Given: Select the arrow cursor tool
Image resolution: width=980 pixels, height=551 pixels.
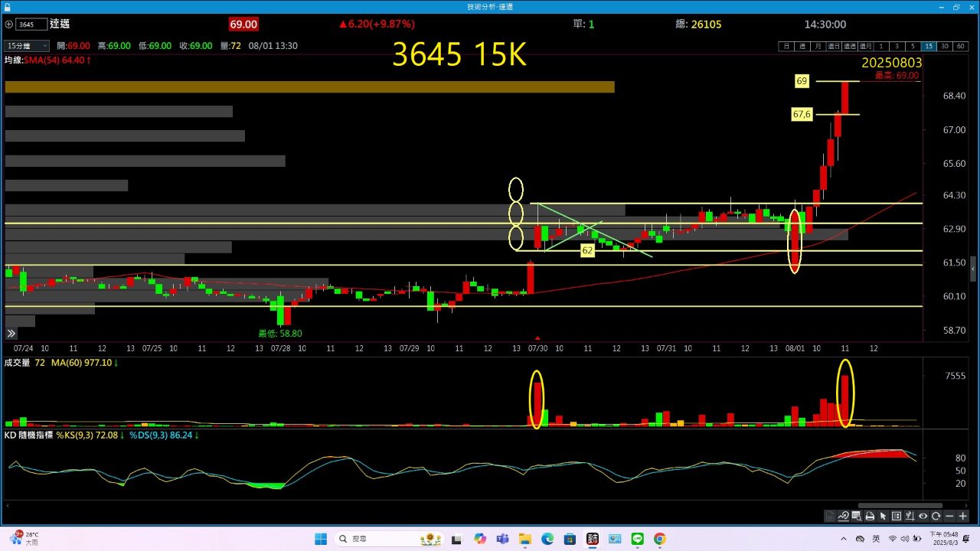Looking at the screenshot, I should (883, 516).
